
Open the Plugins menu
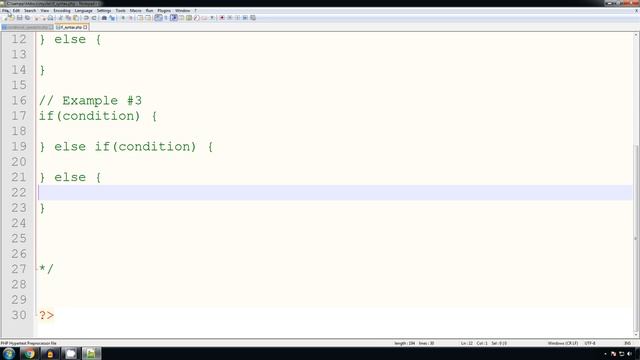coord(164,11)
